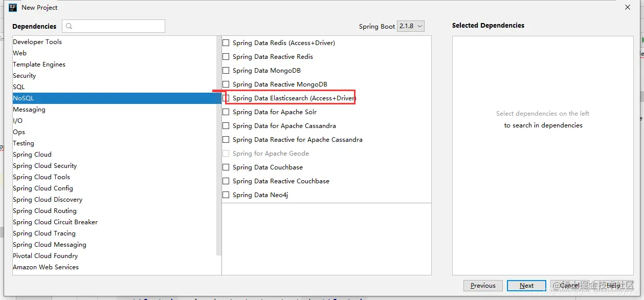
Task: Select the NoSQL category
Action: tap(117, 98)
